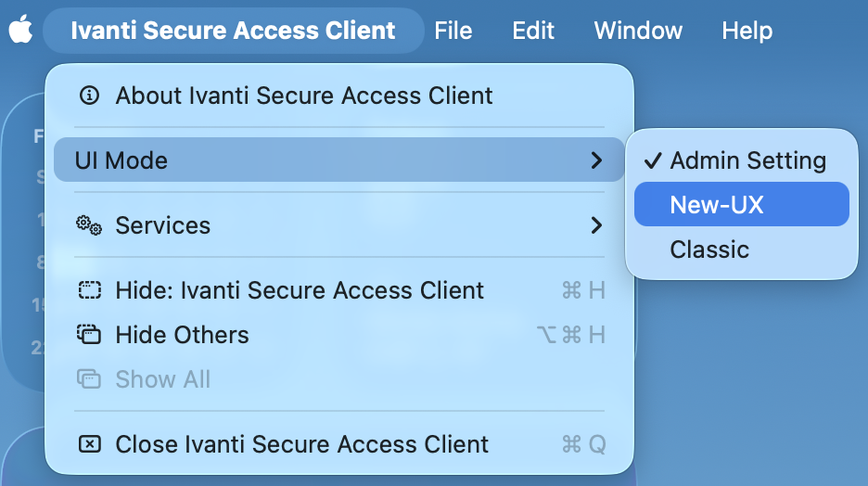The height and width of the screenshot is (486, 868).
Task: Open About Ivanti Secure Access Client
Action: click(303, 95)
